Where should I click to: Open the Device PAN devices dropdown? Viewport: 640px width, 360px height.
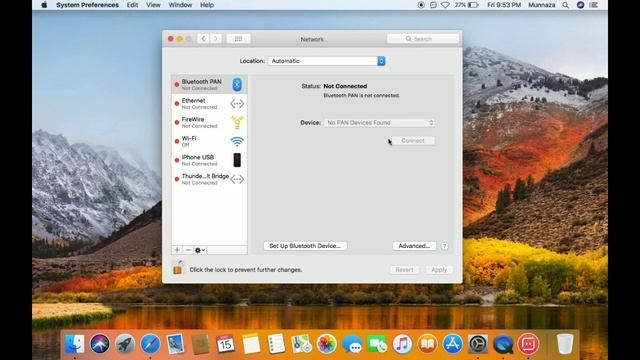(379, 122)
